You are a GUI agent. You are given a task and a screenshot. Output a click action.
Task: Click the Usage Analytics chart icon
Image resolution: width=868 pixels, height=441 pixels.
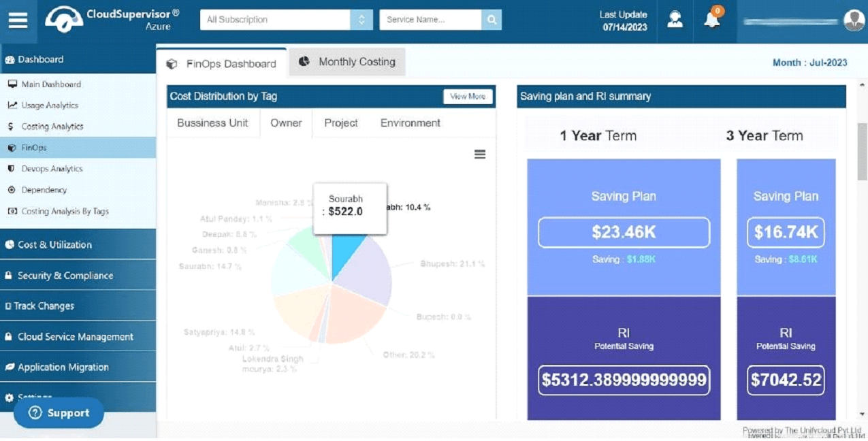12,105
